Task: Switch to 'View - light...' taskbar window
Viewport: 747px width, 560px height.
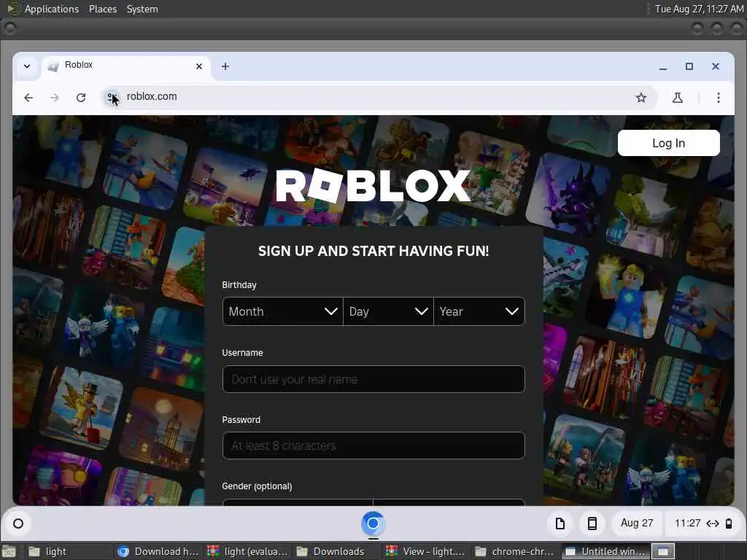Action: 426,551
